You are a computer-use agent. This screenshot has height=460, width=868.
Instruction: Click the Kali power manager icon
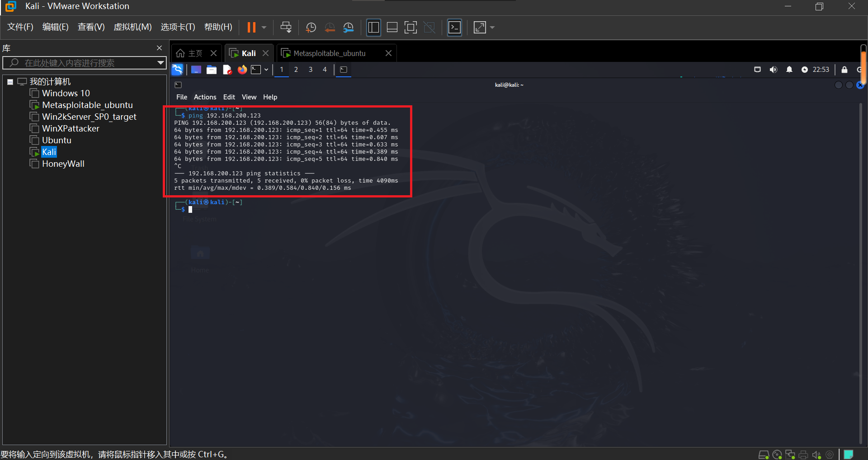805,70
